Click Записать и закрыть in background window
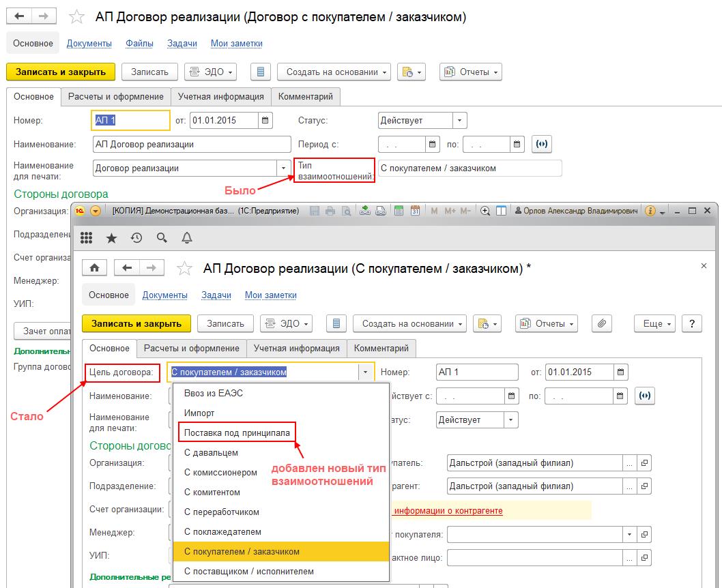The width and height of the screenshot is (722, 588). 61,72
